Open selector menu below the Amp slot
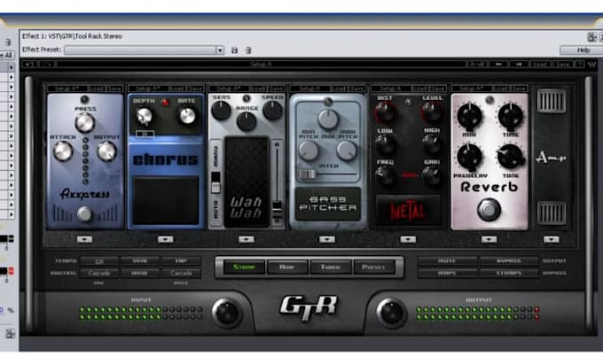 [551, 239]
